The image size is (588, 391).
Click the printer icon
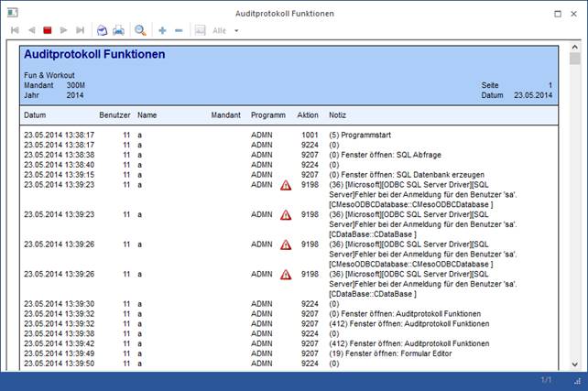coord(118,30)
